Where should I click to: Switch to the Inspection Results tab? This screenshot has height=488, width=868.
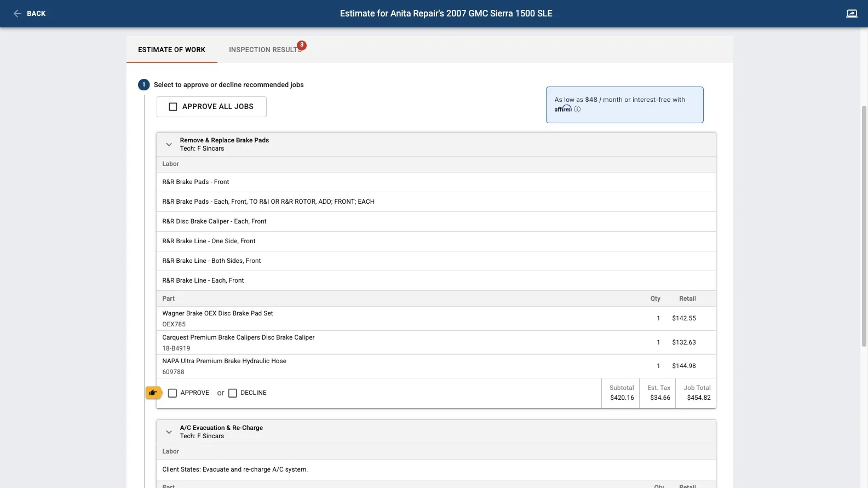[x=265, y=50]
